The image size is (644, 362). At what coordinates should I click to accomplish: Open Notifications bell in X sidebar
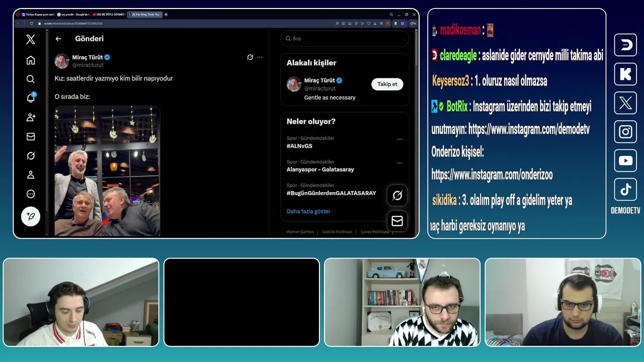[x=31, y=98]
